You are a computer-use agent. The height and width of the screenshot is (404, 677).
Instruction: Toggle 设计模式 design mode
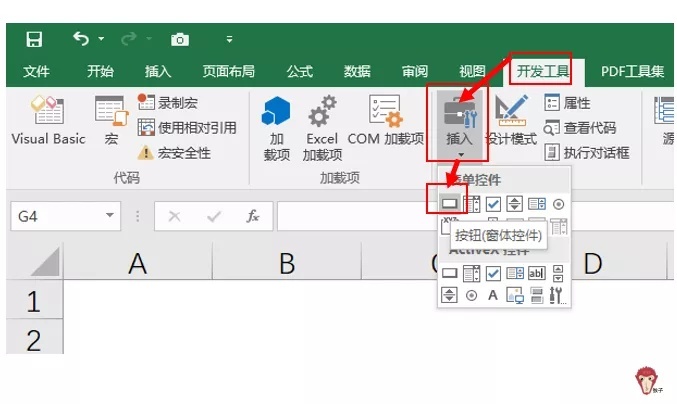pyautogui.click(x=511, y=121)
